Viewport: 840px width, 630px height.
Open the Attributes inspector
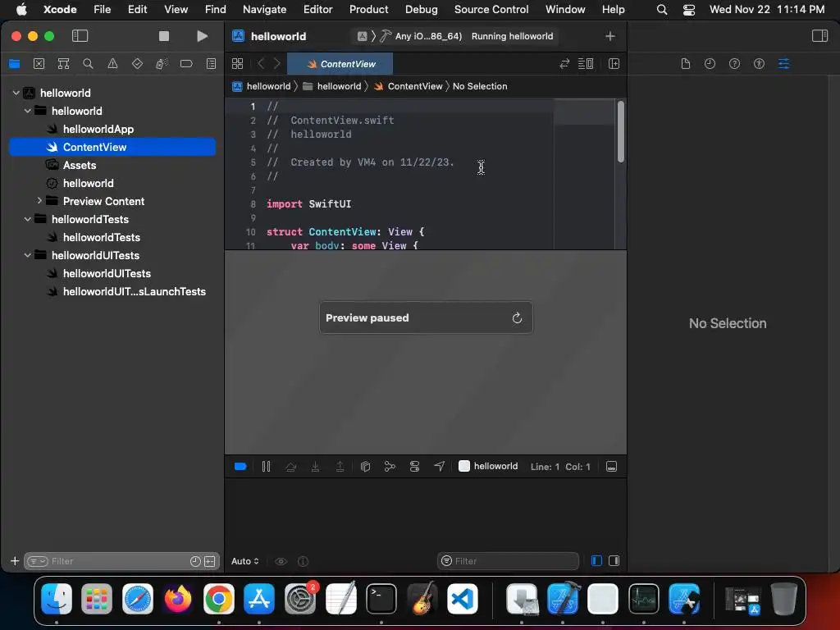pos(783,64)
